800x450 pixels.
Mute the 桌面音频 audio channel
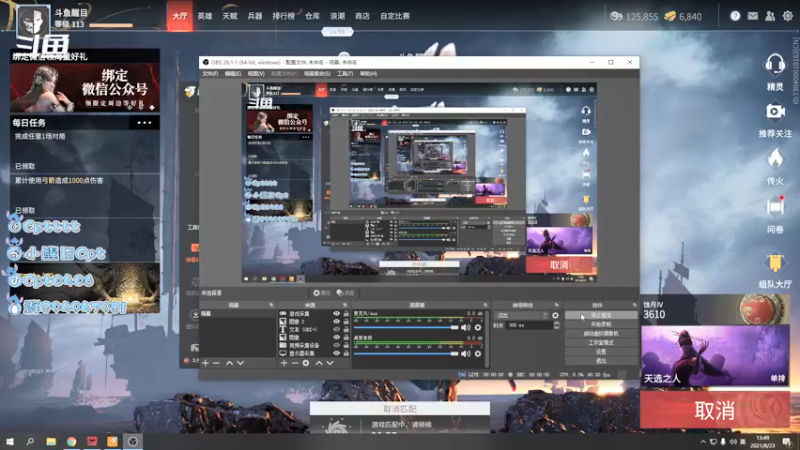click(466, 354)
